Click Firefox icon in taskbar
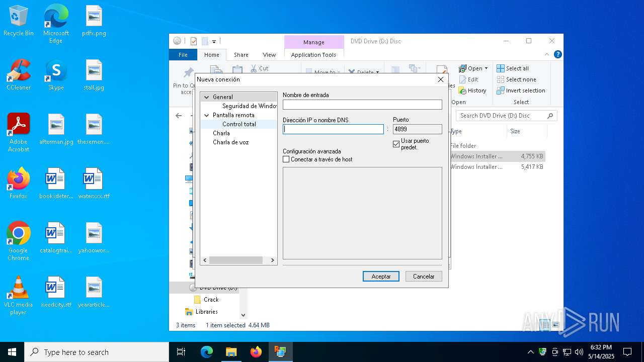The image size is (644, 362). (x=256, y=352)
